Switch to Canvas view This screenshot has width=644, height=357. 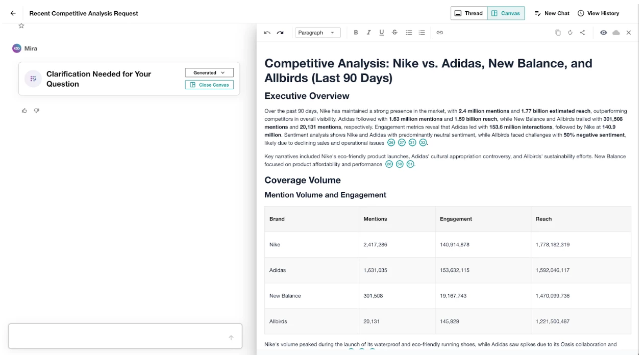click(x=506, y=13)
